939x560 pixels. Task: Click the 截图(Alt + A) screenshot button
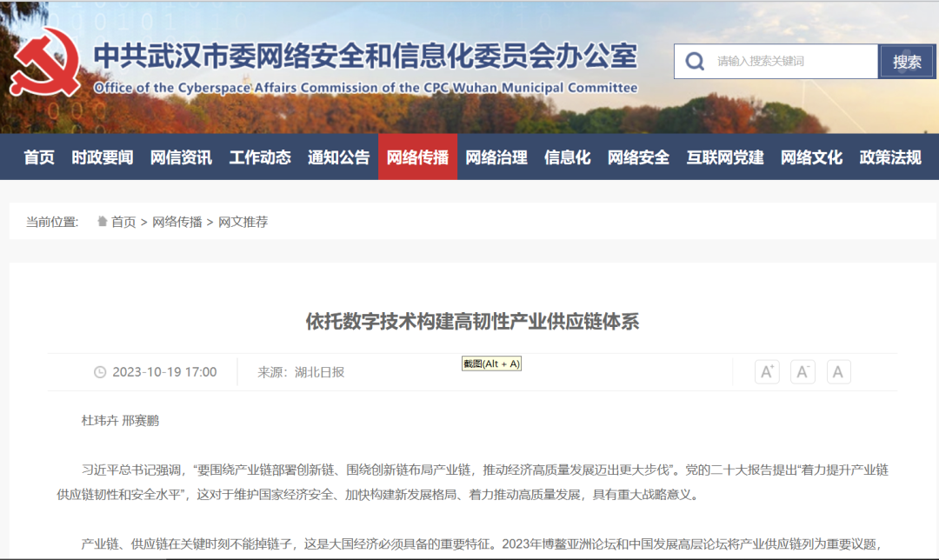[493, 364]
